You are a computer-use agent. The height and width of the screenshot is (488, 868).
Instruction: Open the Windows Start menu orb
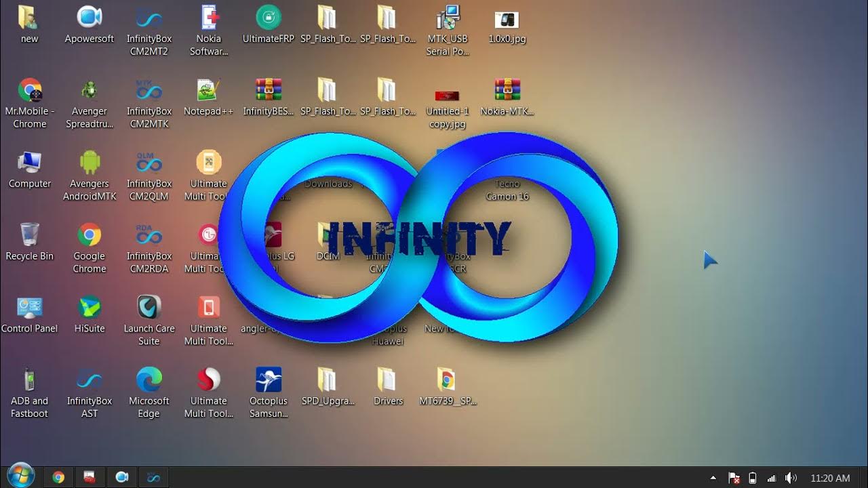[x=20, y=476]
